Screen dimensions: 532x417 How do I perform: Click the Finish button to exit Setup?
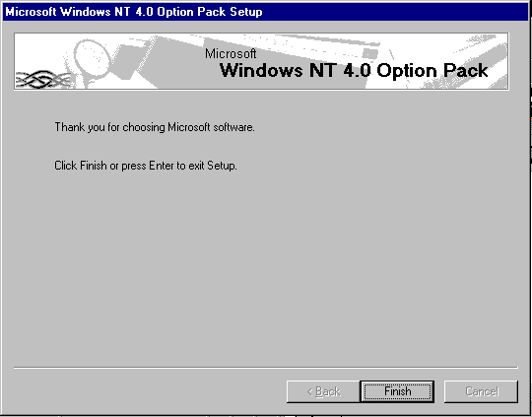397,391
